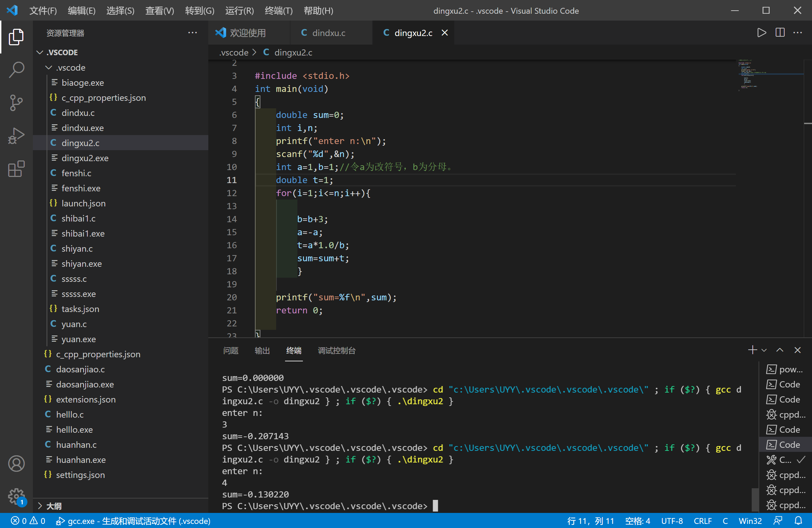The height and width of the screenshot is (528, 812).
Task: Select the 终端 panel tab
Action: 294,350
